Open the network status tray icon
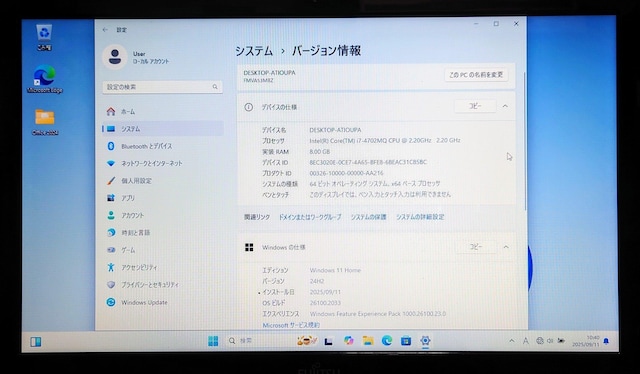This screenshot has width=640, height=374. click(x=540, y=341)
